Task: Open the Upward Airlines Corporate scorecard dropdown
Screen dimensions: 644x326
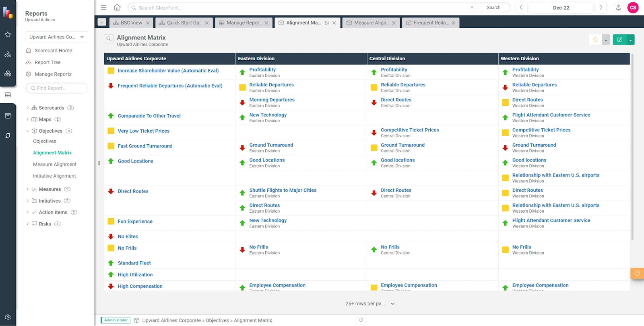Action: point(56,37)
